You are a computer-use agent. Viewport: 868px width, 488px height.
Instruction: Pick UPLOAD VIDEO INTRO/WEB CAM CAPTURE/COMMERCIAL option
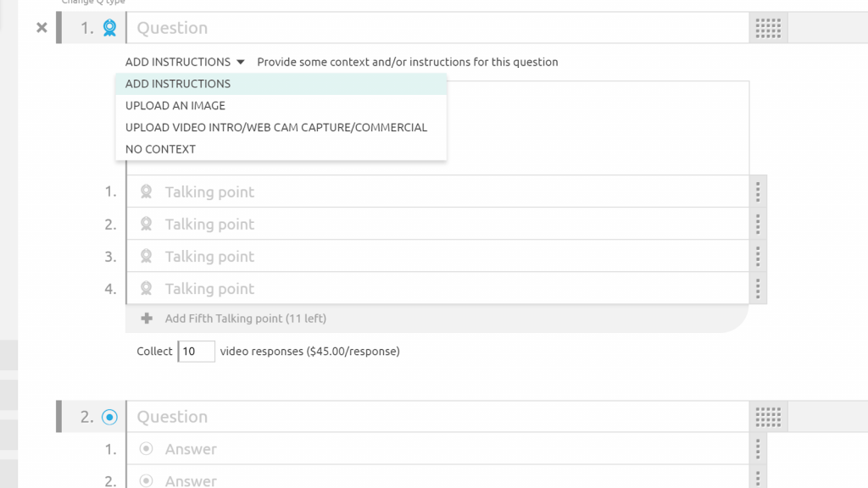(276, 127)
